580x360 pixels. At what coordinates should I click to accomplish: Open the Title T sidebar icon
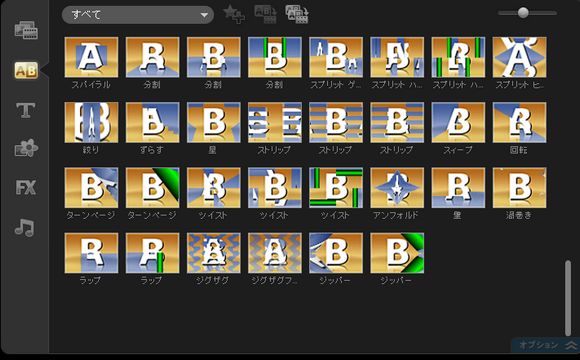(26, 110)
